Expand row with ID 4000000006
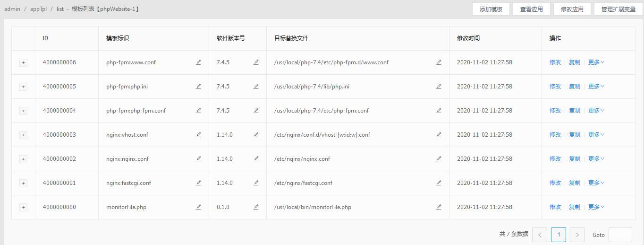The width and height of the screenshot is (644, 245). [23, 62]
